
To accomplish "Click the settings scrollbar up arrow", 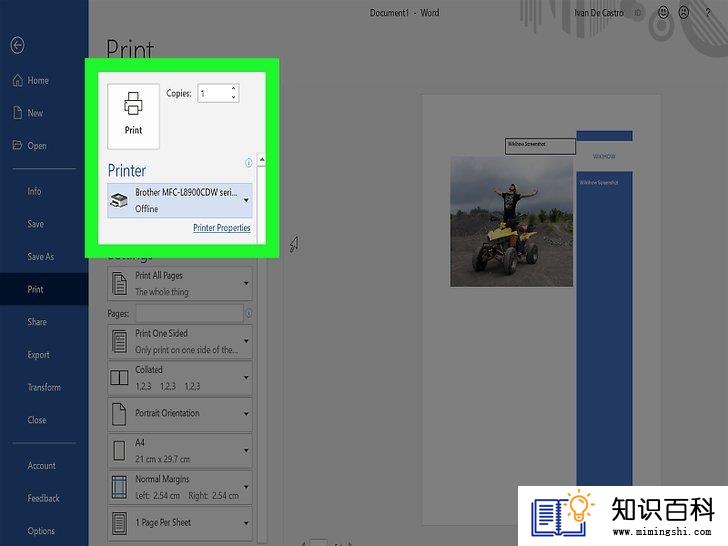I will [x=262, y=160].
